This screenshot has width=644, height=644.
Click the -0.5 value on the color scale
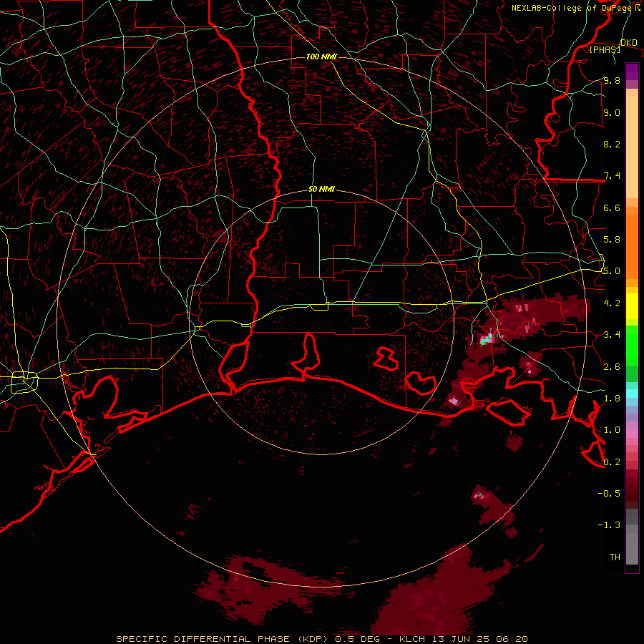coord(609,493)
